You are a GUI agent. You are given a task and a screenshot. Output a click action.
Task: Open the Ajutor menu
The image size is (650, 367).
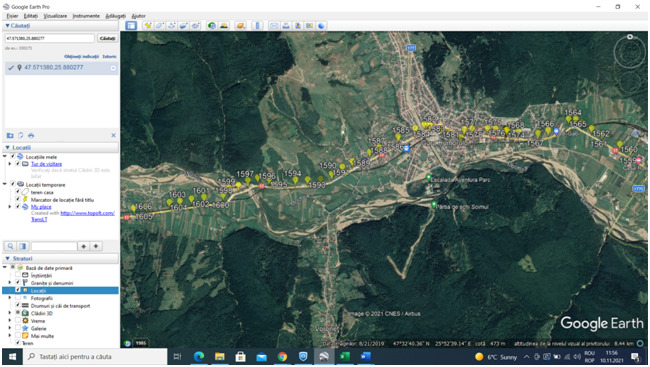click(x=138, y=16)
